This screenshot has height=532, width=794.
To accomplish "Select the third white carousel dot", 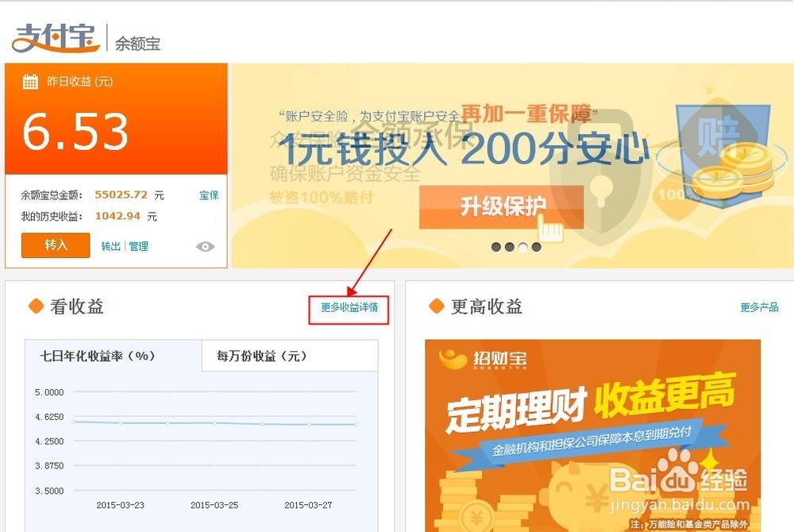I will pos(522,247).
